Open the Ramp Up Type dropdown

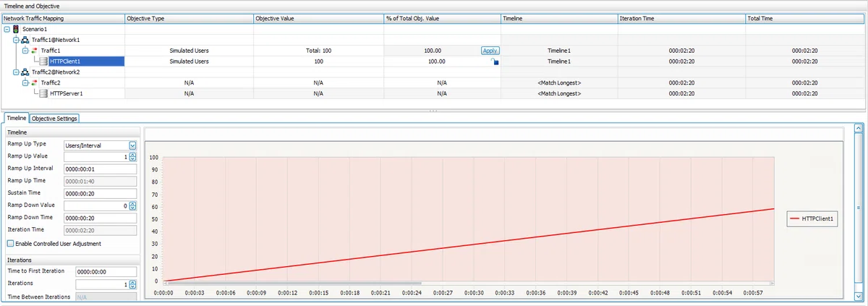pyautogui.click(x=132, y=145)
